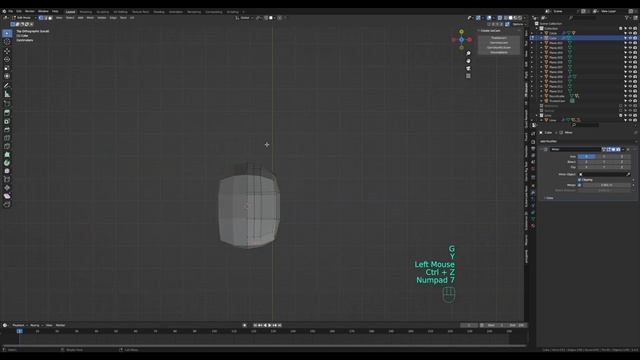This screenshot has width=640, height=360.
Task: Click the Mirror Object input field
Action: (x=604, y=174)
